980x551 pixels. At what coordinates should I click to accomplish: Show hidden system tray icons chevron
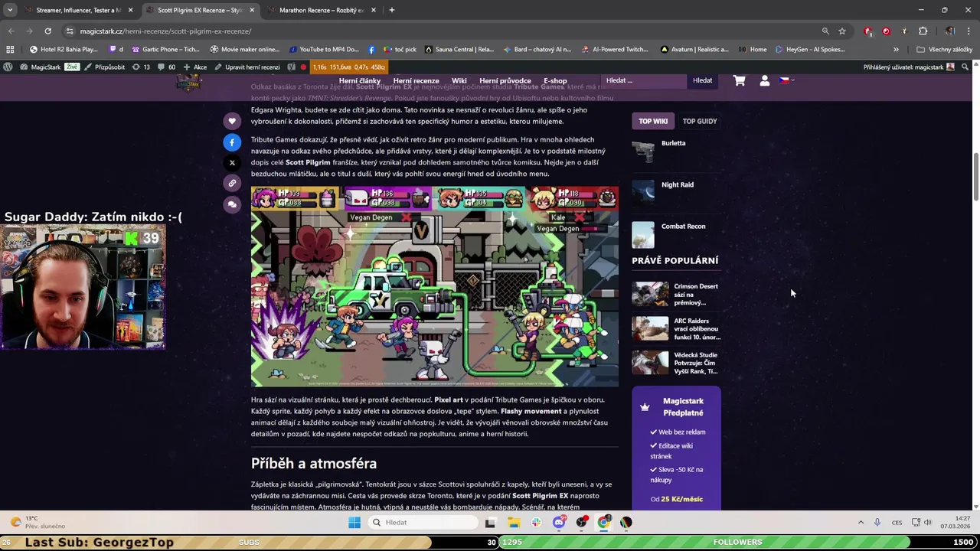pos(861,523)
